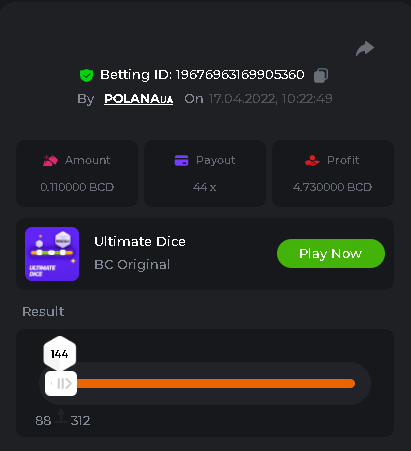Viewport: 411px width, 451px height.
Task: Click the red Profit hand icon
Action: (312, 160)
